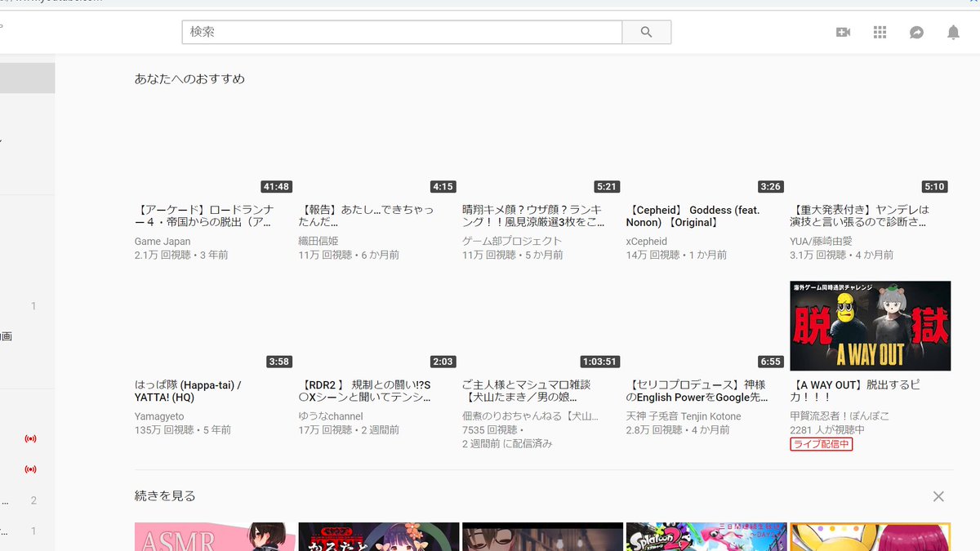Viewport: 980px width, 551px height.
Task: Click the 2281 人が視聴中 viewer count
Action: coord(827,429)
